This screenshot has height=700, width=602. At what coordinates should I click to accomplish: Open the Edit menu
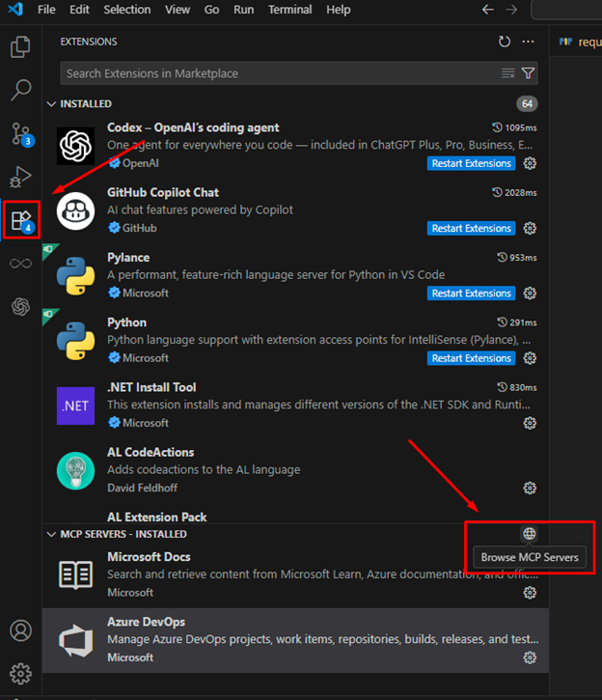79,10
